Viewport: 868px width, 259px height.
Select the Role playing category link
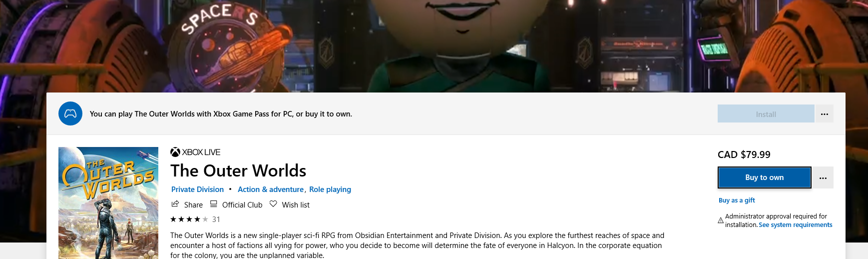coord(330,189)
